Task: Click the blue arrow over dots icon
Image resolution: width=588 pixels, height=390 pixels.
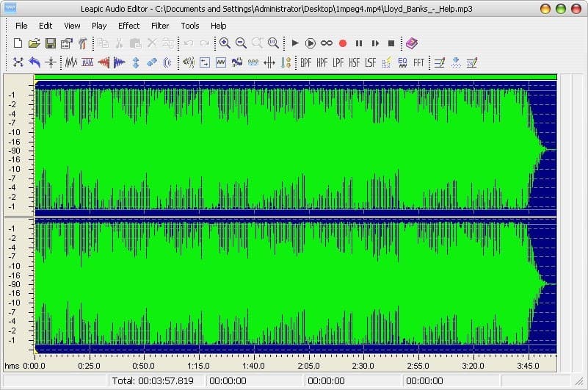Action: tap(456, 62)
